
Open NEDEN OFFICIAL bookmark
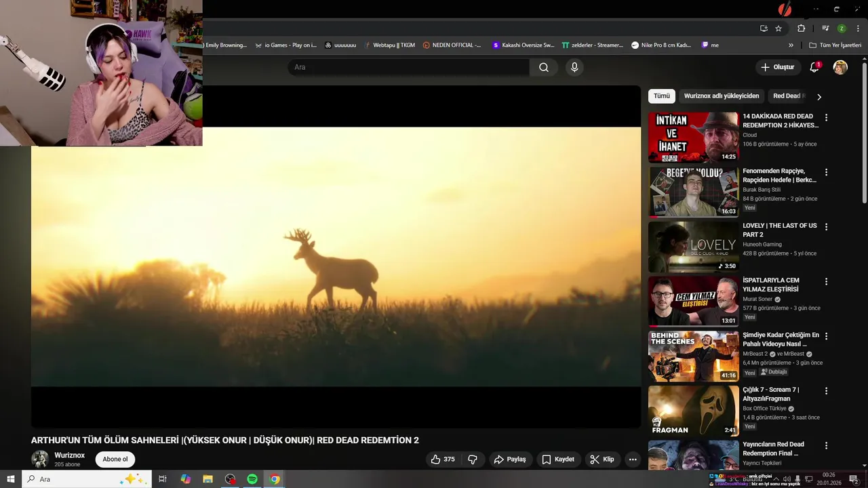click(x=452, y=45)
